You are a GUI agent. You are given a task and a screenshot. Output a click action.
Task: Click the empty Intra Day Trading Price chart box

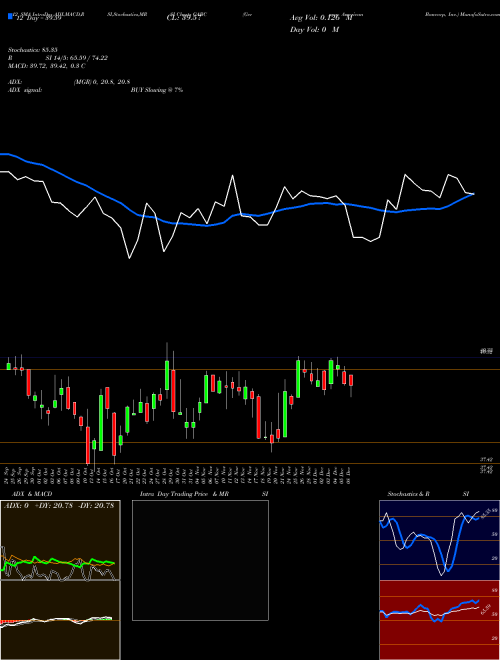click(200, 560)
